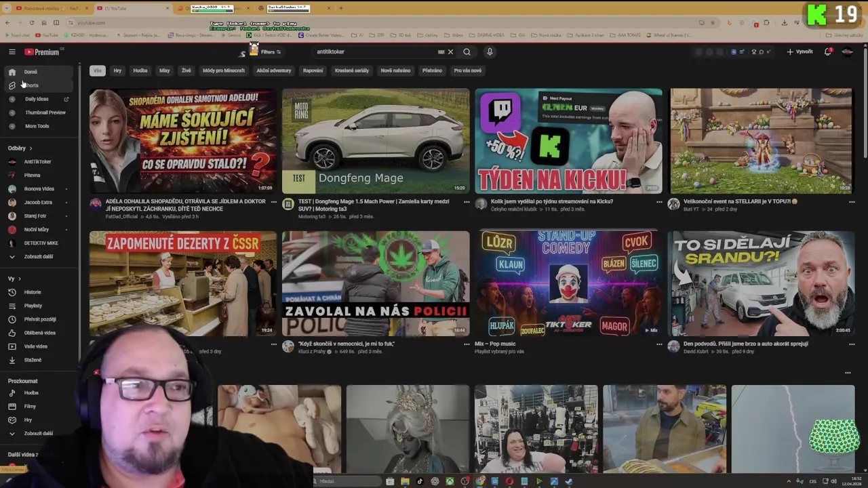This screenshot has height=488, width=868.
Task: Open Stažené downloads in sidebar
Action: click(33, 360)
